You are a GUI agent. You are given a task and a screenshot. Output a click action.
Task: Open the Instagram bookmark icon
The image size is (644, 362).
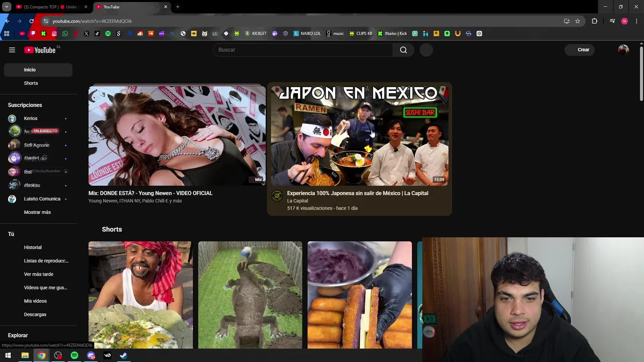click(x=54, y=34)
